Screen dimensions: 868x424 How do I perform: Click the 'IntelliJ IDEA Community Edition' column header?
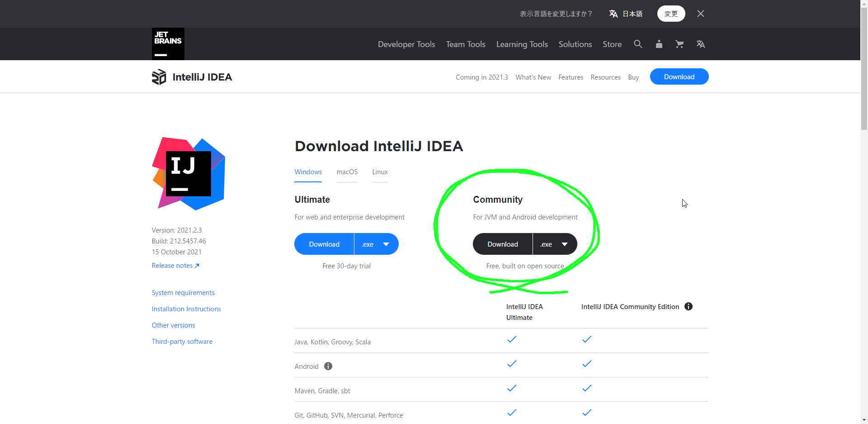pos(630,307)
